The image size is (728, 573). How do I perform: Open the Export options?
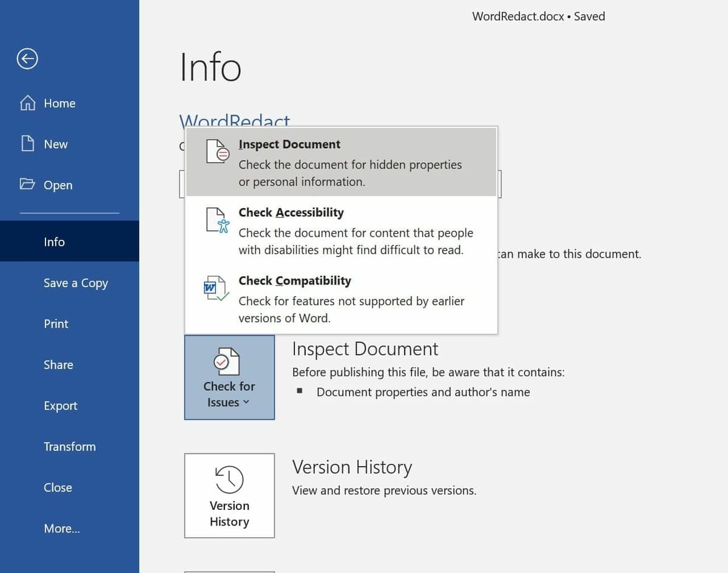(x=60, y=405)
